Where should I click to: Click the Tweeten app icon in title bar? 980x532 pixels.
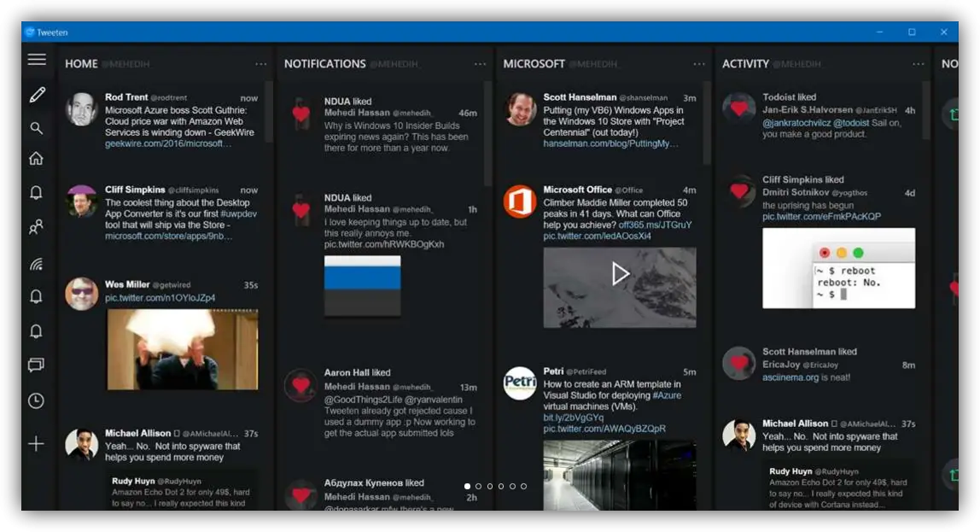[29, 32]
